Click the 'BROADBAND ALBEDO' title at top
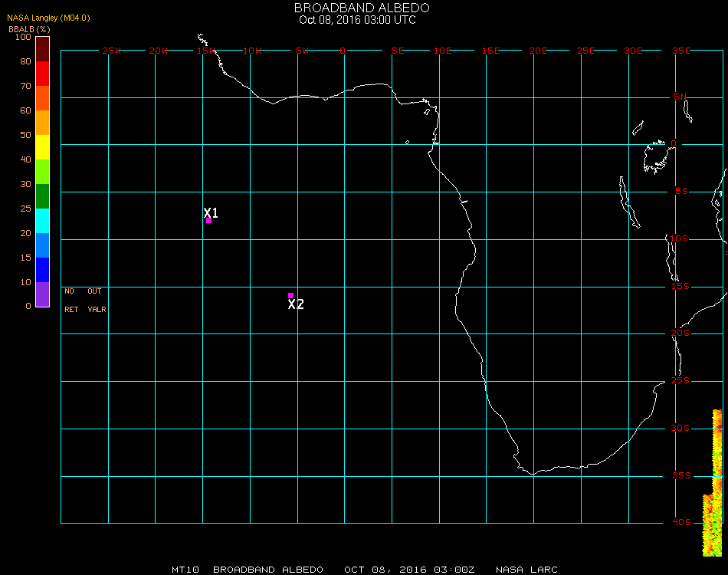Viewport: 728px width, 575px height. [x=362, y=8]
